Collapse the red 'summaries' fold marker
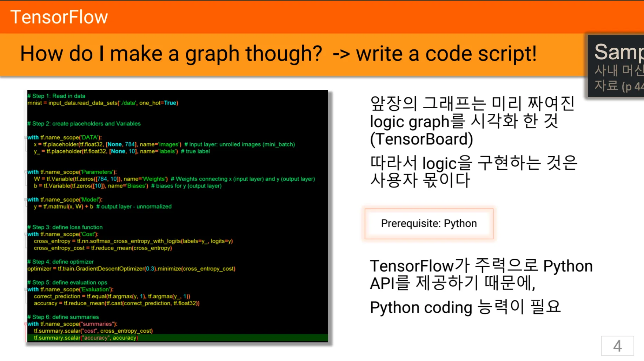Viewport: 644px width, 361px height. [26, 324]
